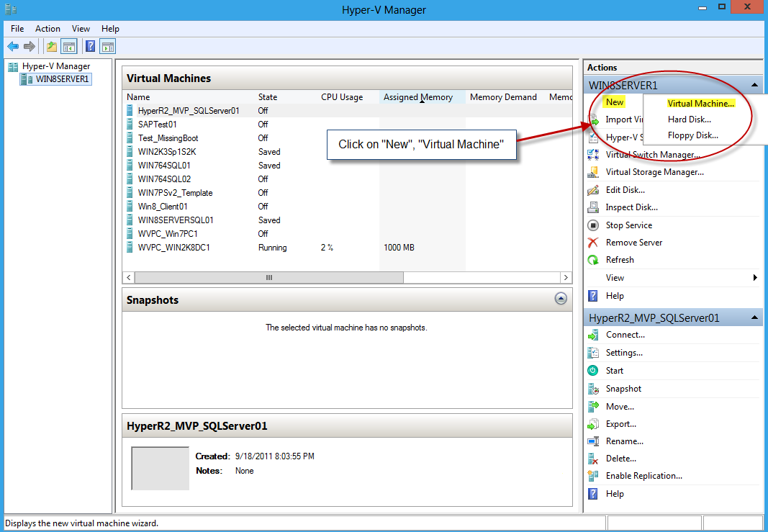Select the WVPC_Win7PC1 virtual machine
Viewport: 768px width, 532px height.
168,234
